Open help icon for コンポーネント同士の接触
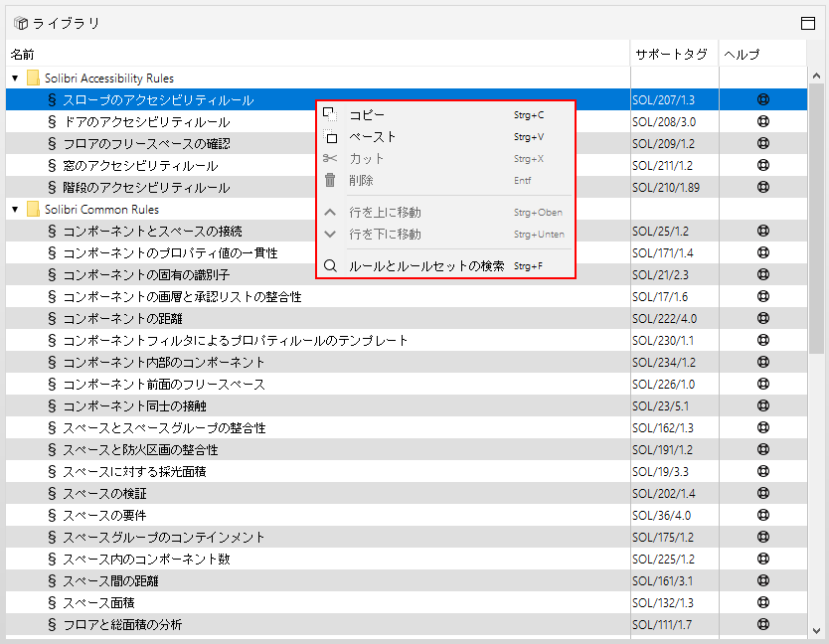The width and height of the screenshot is (829, 644). (763, 405)
